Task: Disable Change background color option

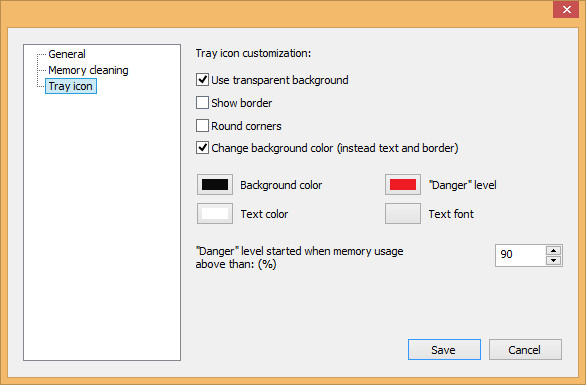Action: (202, 148)
